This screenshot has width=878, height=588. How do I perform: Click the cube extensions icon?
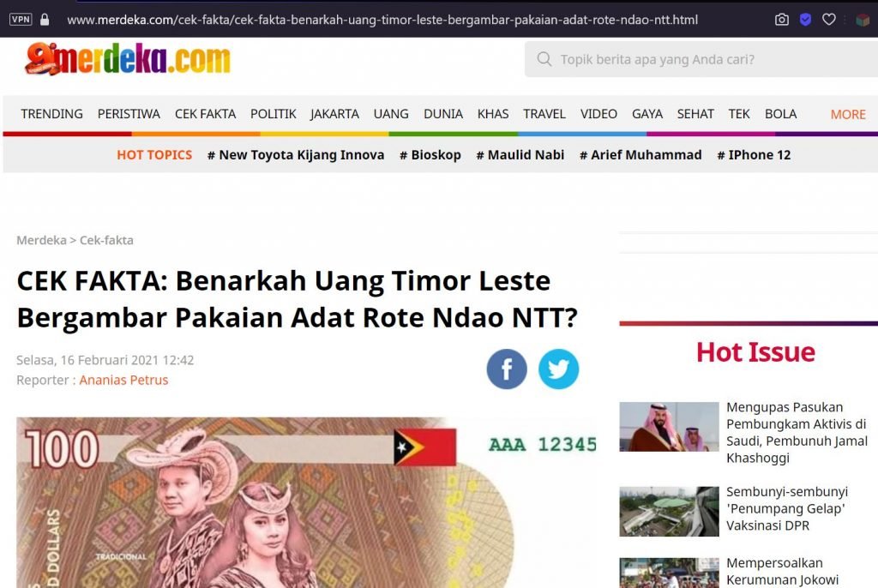click(863, 21)
